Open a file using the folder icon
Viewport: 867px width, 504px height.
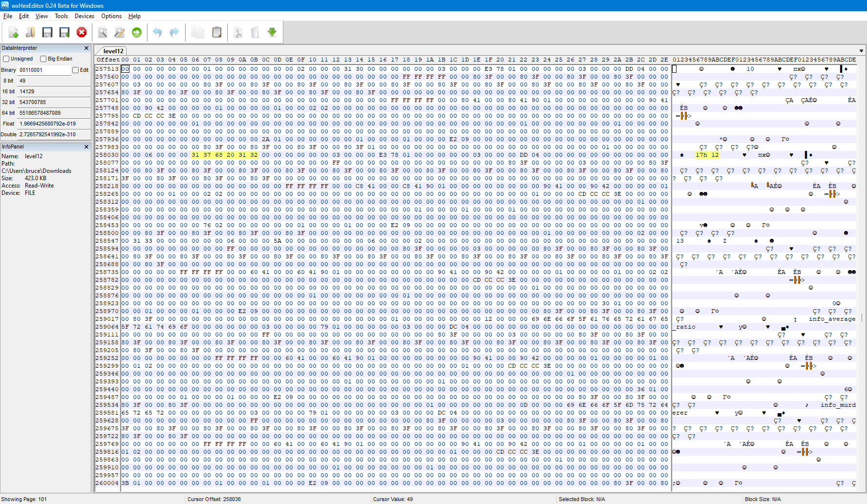[30, 32]
